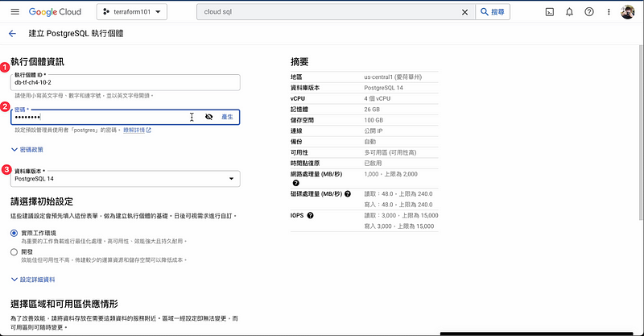644x336 pixels.
Task: Select the 開發 radio option
Action: 14,252
